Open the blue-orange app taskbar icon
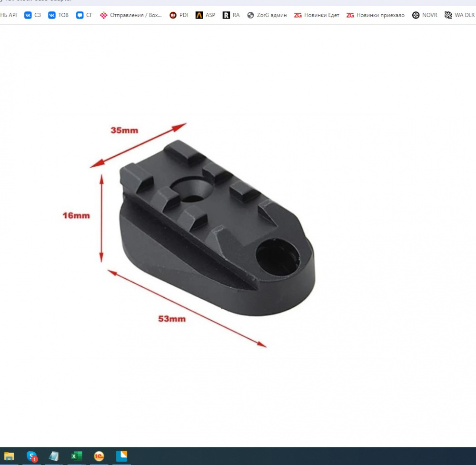 121,456
